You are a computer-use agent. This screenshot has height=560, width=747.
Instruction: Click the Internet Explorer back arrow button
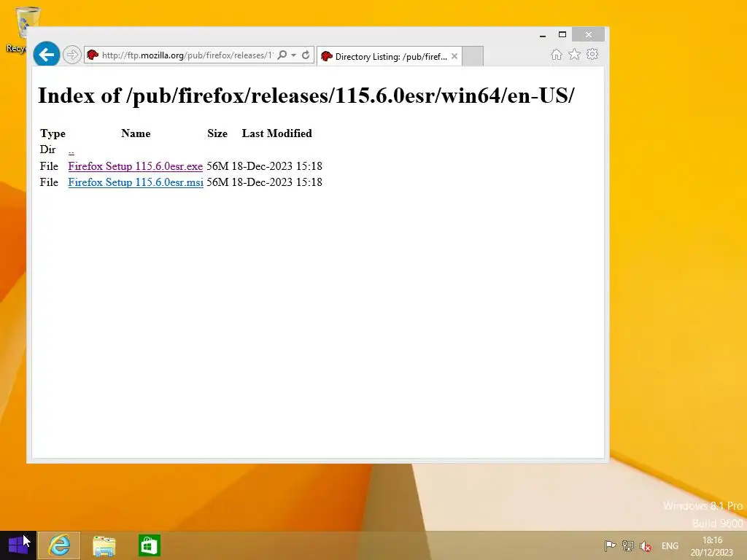click(x=46, y=55)
